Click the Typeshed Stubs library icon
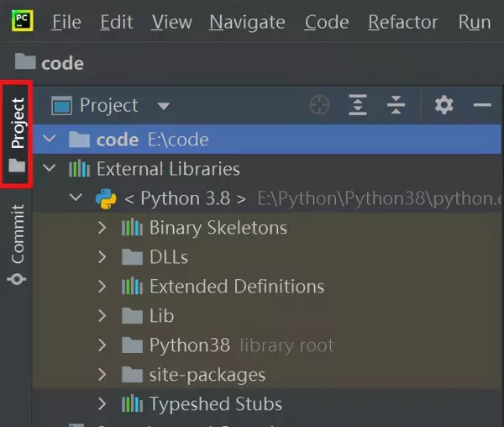 pyautogui.click(x=132, y=403)
